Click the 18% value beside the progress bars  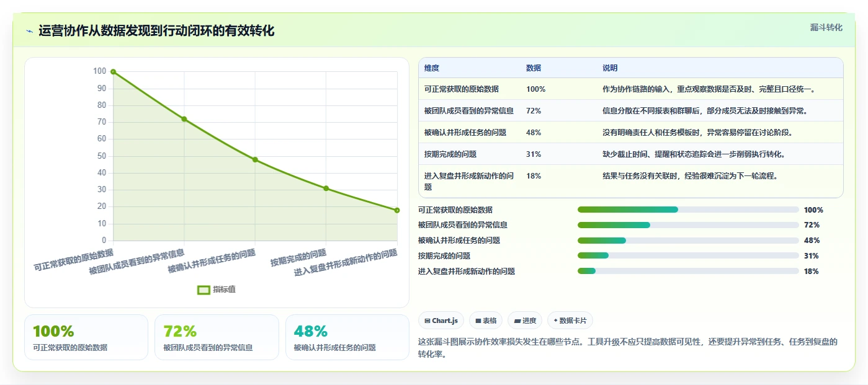[x=812, y=271]
